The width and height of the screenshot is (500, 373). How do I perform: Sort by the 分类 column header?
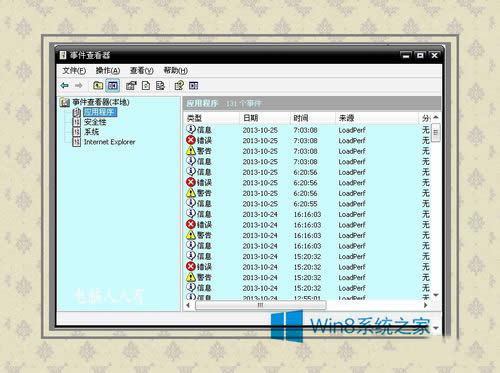(425, 118)
